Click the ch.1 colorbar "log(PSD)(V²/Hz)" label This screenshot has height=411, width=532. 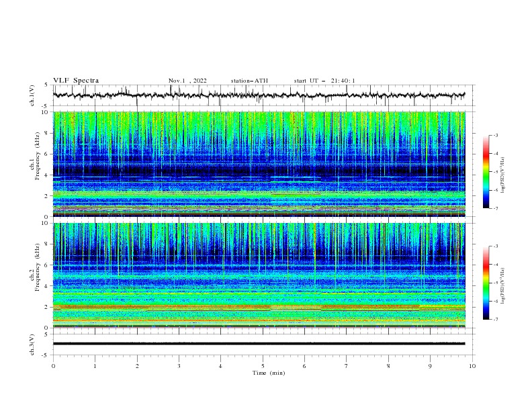(502, 175)
